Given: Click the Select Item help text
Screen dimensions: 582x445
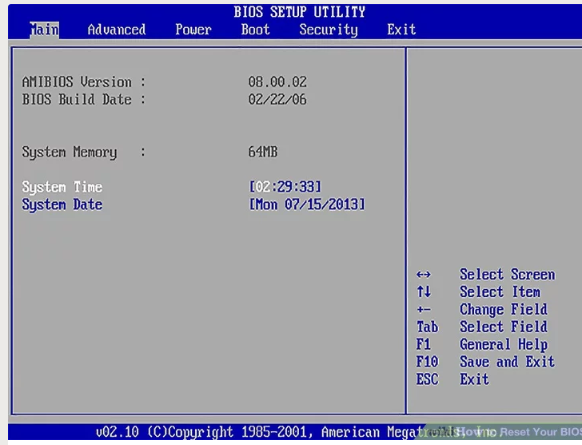Looking at the screenshot, I should click(x=500, y=292).
